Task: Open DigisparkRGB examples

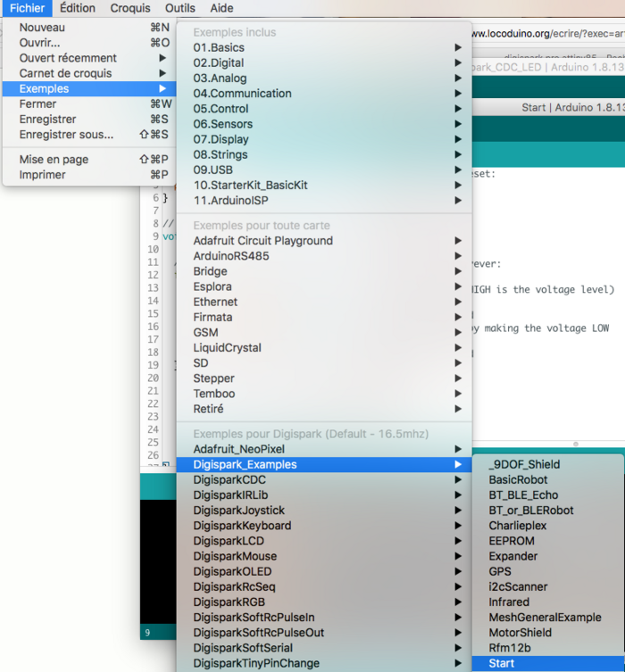Action: (324, 602)
